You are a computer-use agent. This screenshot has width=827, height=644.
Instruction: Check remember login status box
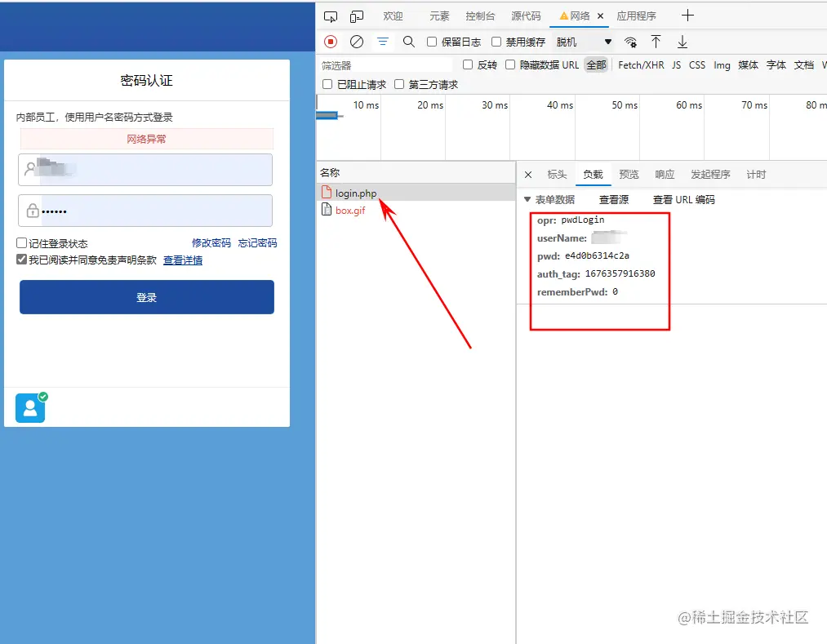pos(21,242)
